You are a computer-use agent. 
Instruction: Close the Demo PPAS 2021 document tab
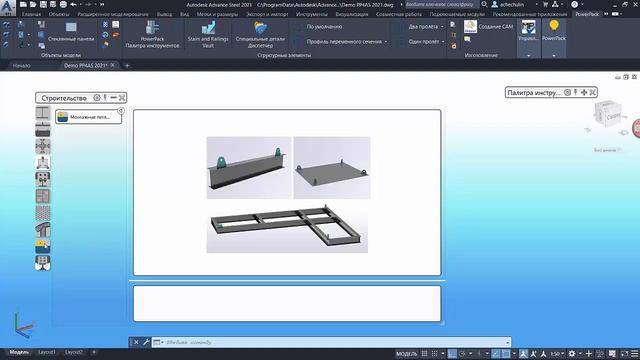point(113,65)
